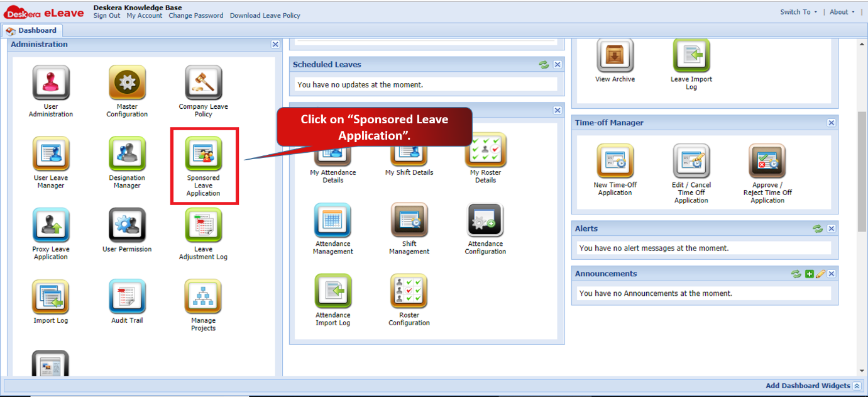Click the vertical page scrollbar thumb
The width and height of the screenshot is (868, 397).
tap(862, 173)
